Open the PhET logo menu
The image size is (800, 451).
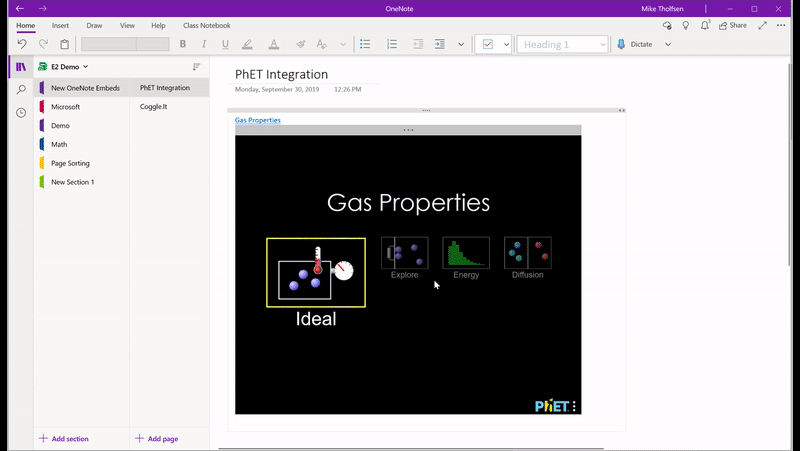[x=555, y=406]
